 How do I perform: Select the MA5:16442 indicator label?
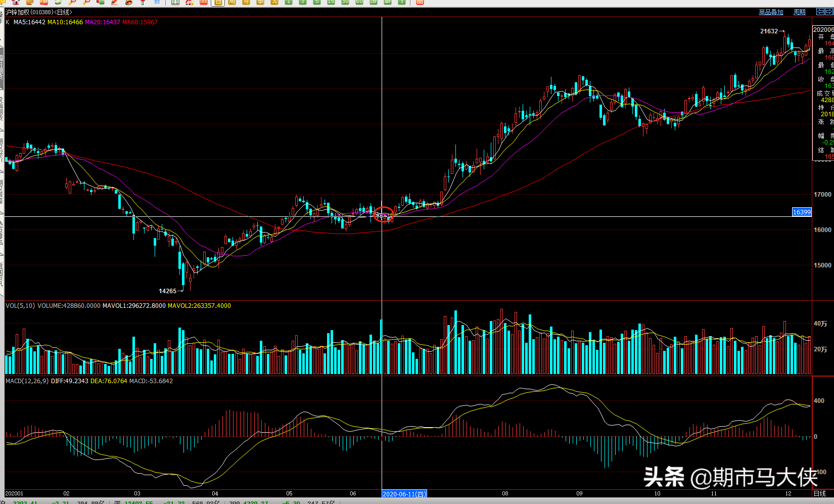pos(29,22)
